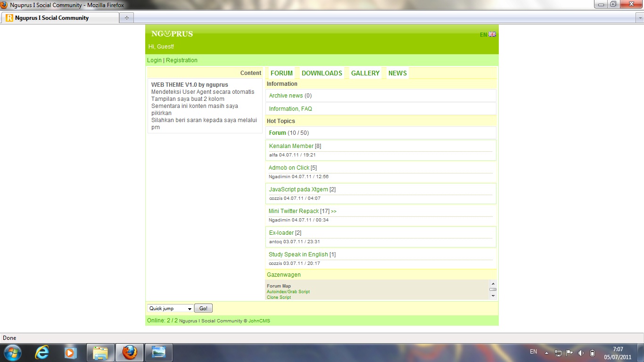Click the "WEB THEME V1.0 by nguprus" heading
The width and height of the screenshot is (644, 362).
tap(190, 85)
